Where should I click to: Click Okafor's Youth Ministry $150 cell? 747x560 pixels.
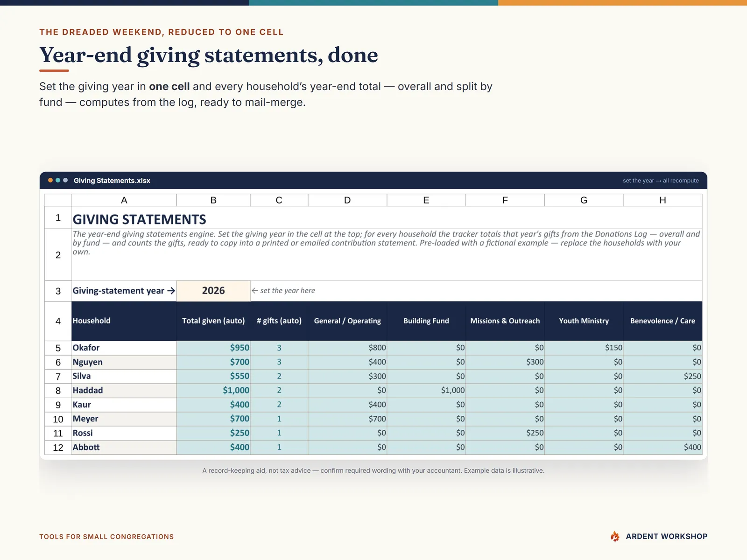tap(584, 348)
